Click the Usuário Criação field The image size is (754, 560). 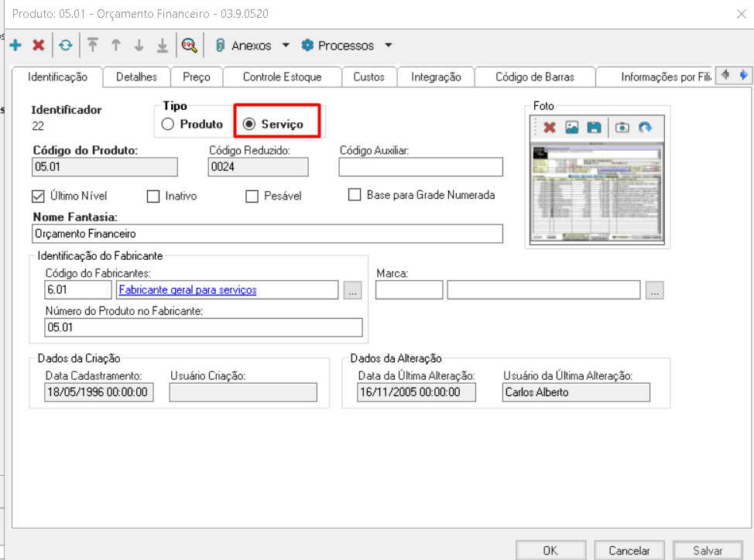243,392
